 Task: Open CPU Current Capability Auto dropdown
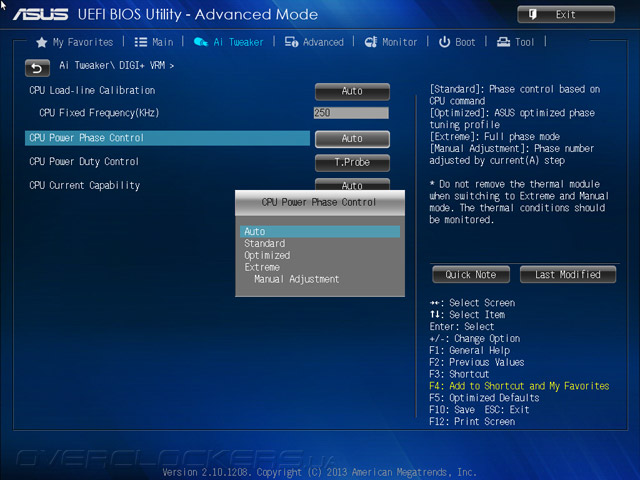coord(352,184)
